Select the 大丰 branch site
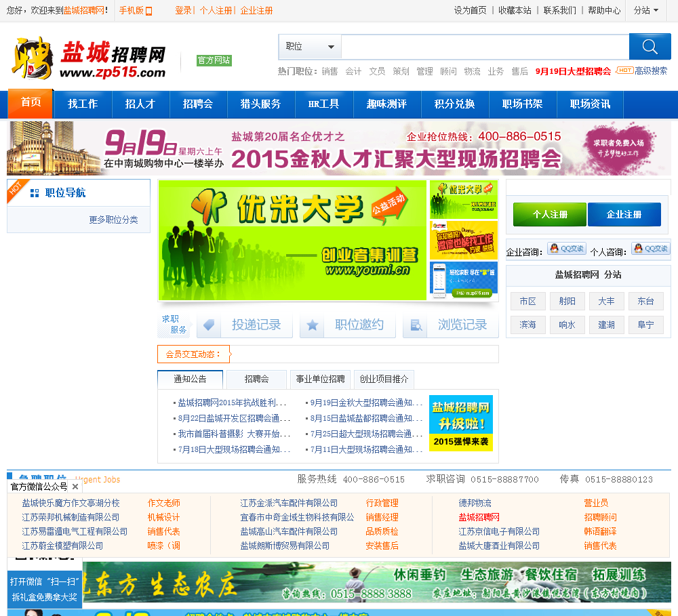 [606, 302]
